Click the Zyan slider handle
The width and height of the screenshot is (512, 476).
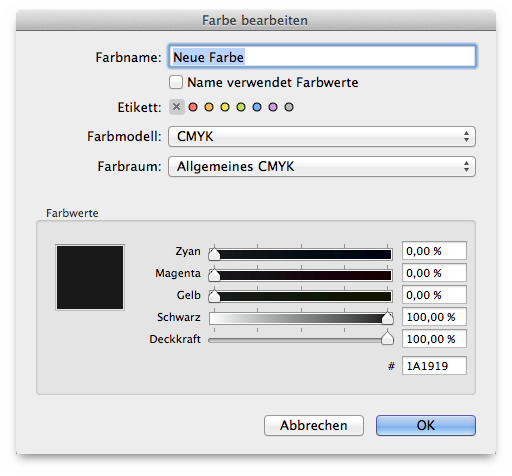(214, 254)
